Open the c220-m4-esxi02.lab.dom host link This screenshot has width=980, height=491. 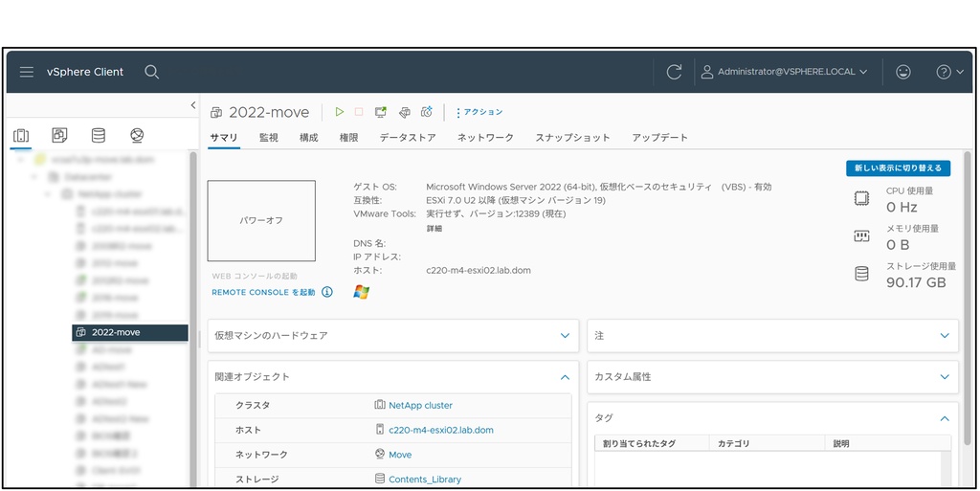click(x=440, y=430)
